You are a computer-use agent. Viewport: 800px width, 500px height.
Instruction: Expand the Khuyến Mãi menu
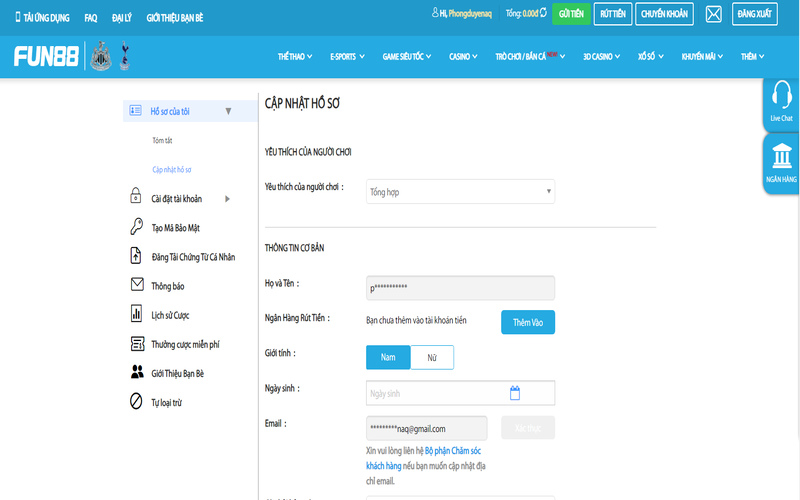(x=702, y=57)
